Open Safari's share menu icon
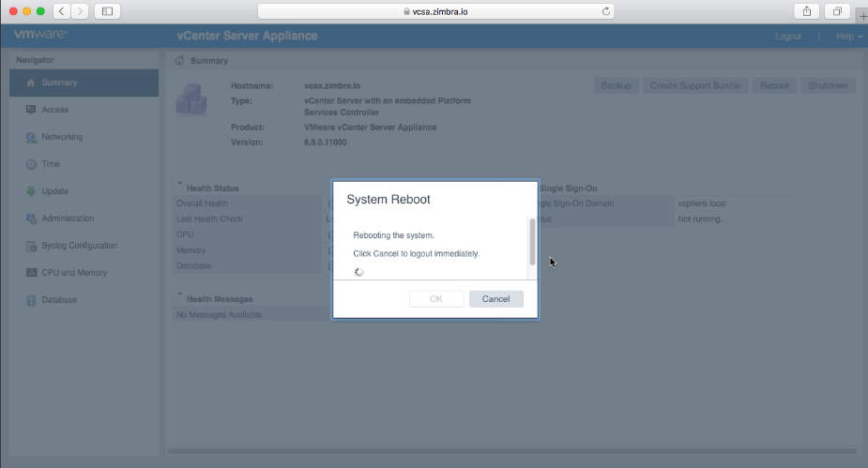This screenshot has height=468, width=868. 807,11
